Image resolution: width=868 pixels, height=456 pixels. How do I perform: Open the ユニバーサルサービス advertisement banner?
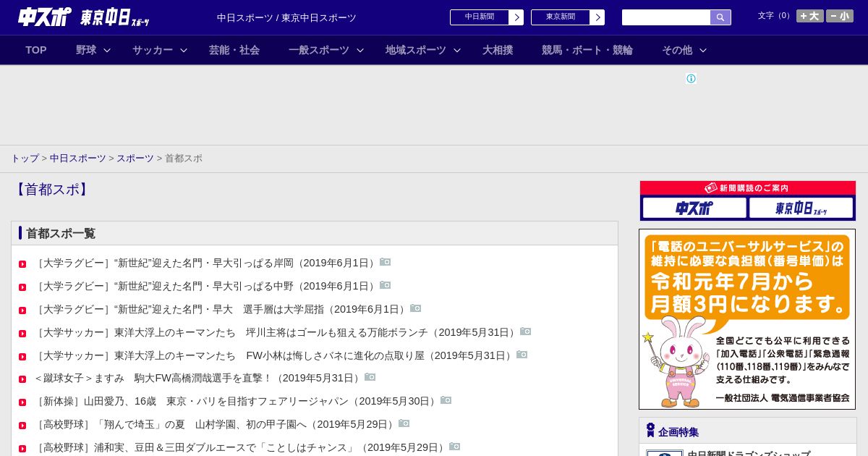tap(747, 319)
